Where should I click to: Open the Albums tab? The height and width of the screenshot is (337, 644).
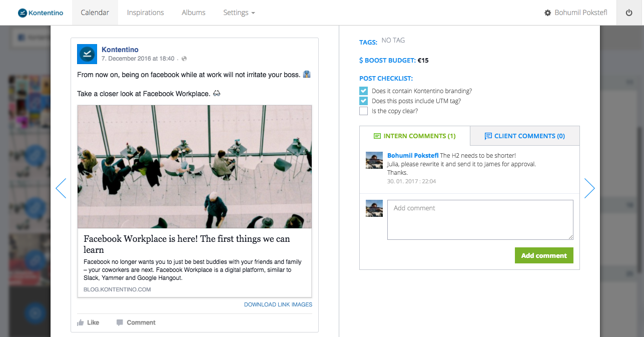[x=194, y=13]
